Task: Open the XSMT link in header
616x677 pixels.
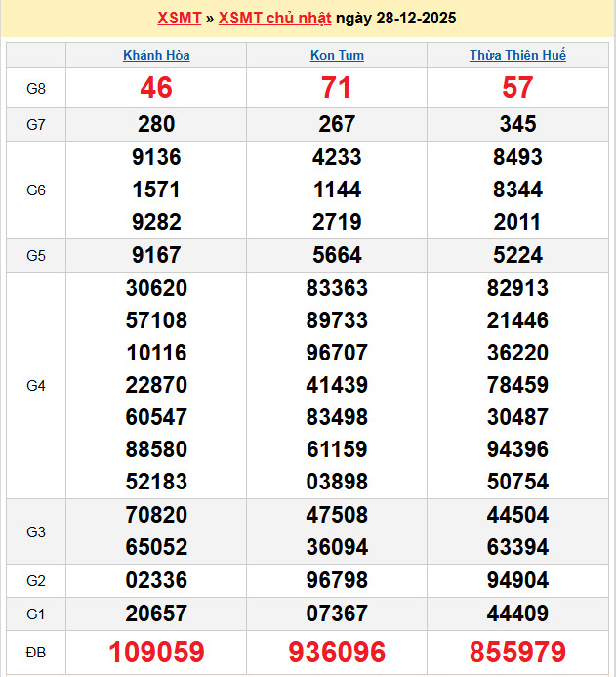Action: click(179, 19)
